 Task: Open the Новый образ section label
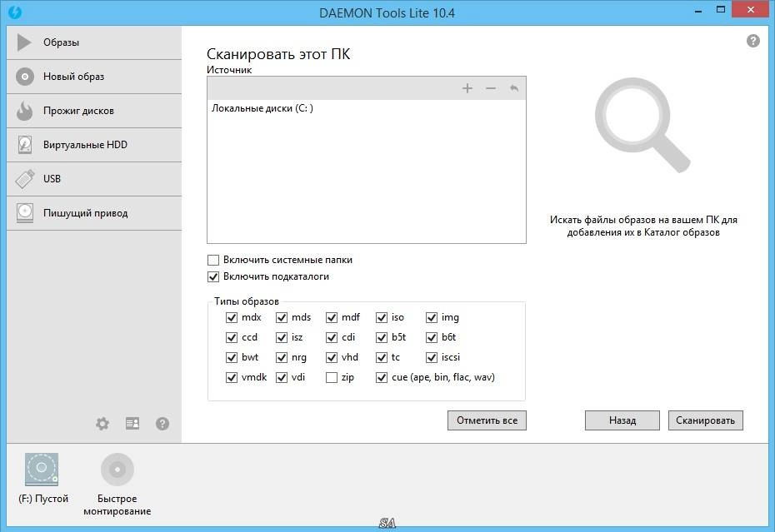pyautogui.click(x=73, y=77)
